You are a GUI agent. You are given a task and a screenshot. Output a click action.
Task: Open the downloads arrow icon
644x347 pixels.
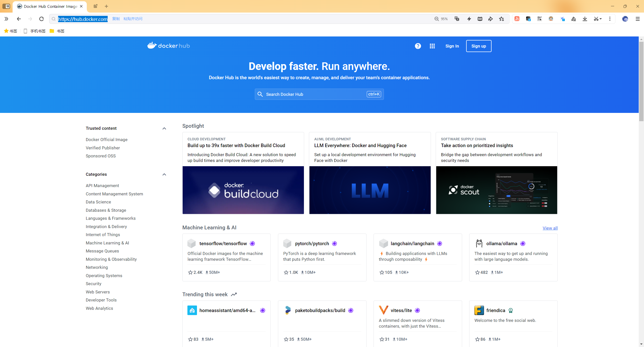click(x=585, y=19)
